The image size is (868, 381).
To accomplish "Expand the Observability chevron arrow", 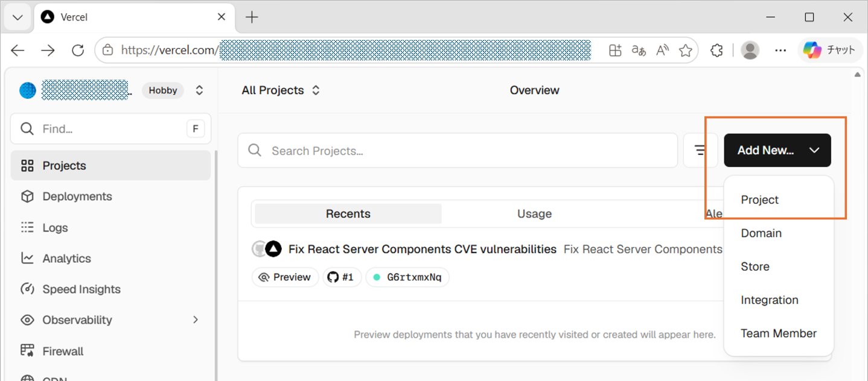I will click(x=196, y=320).
